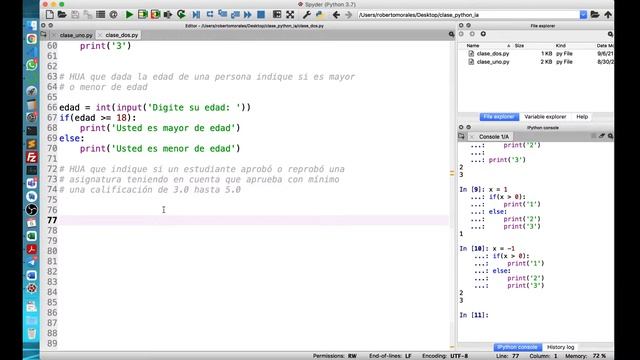Click editor line 77
This screenshot has width=640, height=360.
pos(253,220)
